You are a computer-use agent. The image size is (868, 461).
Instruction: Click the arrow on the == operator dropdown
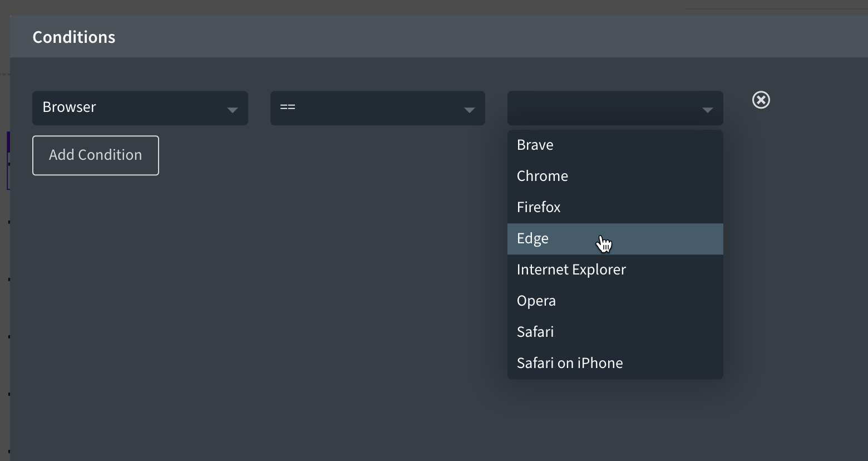click(470, 110)
